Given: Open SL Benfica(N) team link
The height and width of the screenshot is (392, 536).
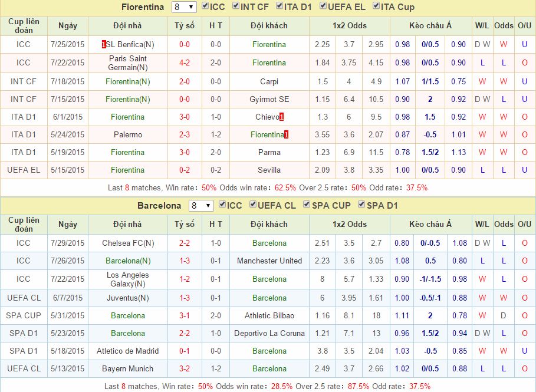Looking at the screenshot, I should 130,44.
